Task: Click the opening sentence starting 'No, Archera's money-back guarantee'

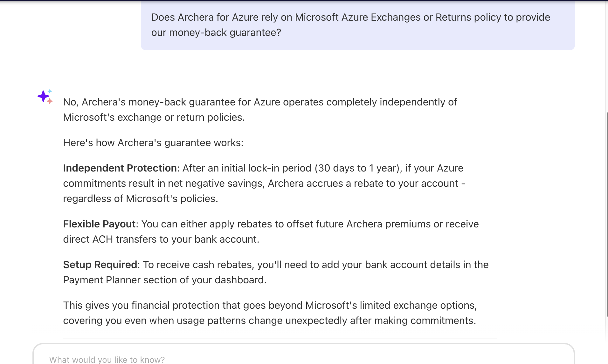Action: click(260, 110)
